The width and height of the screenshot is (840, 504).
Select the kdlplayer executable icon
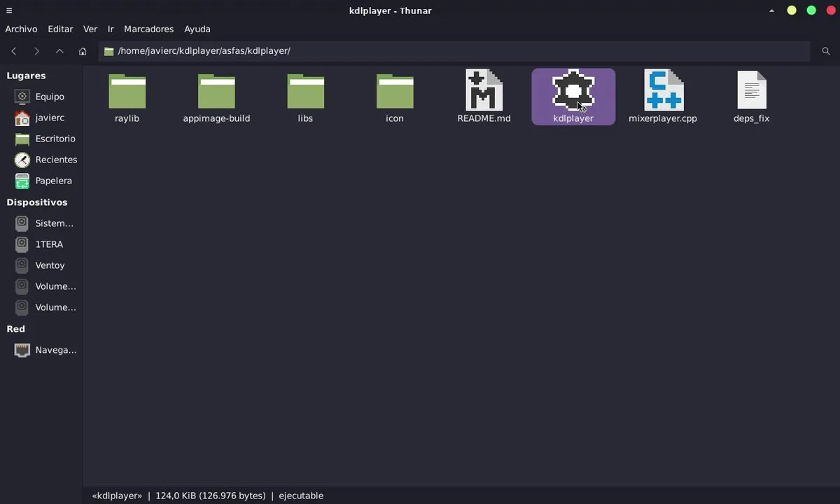pos(573,90)
